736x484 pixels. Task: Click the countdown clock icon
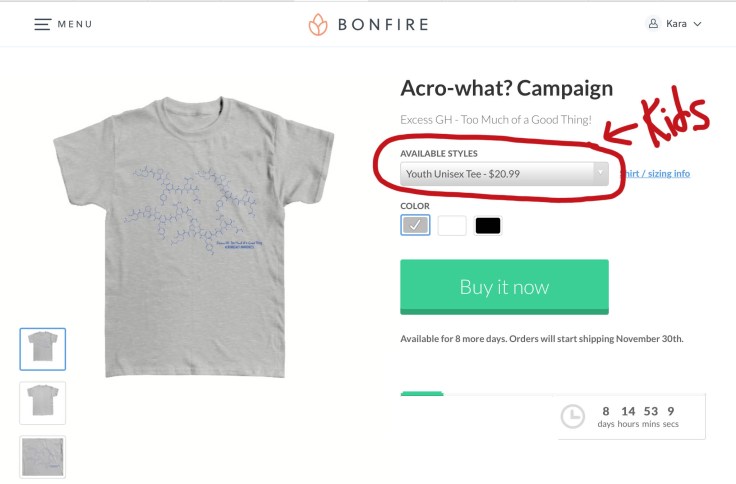[x=572, y=416]
